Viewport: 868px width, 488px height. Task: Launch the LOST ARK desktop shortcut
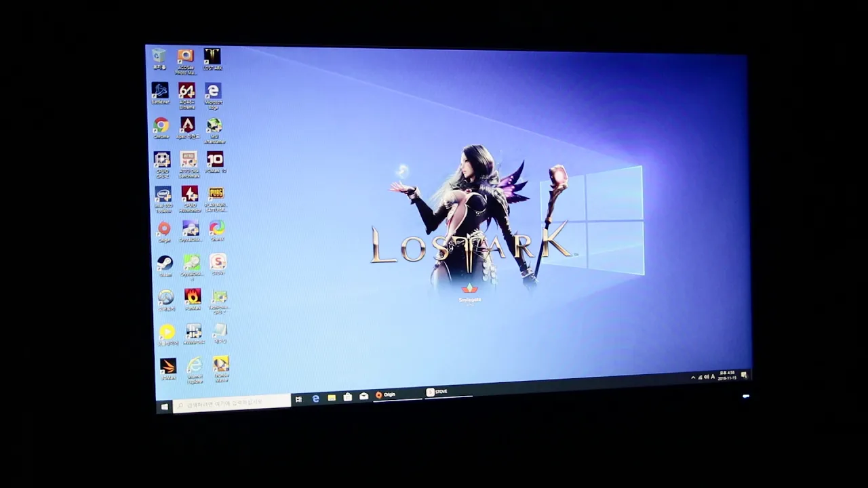coord(212,59)
